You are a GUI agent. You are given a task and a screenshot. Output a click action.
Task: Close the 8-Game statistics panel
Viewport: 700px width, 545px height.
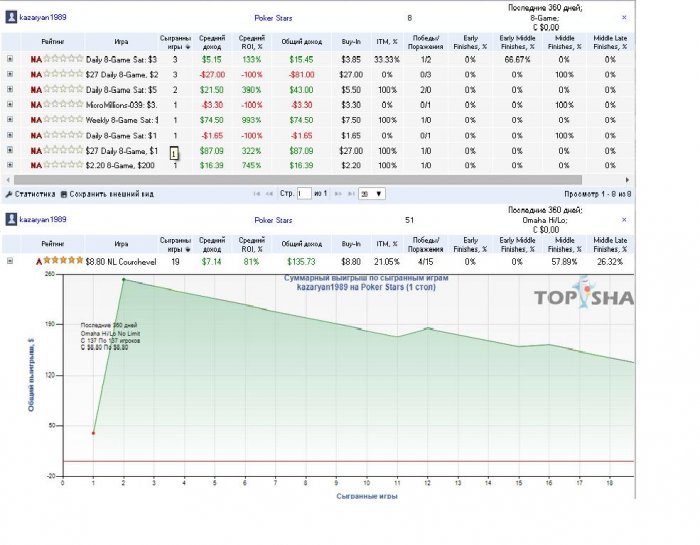click(x=624, y=17)
